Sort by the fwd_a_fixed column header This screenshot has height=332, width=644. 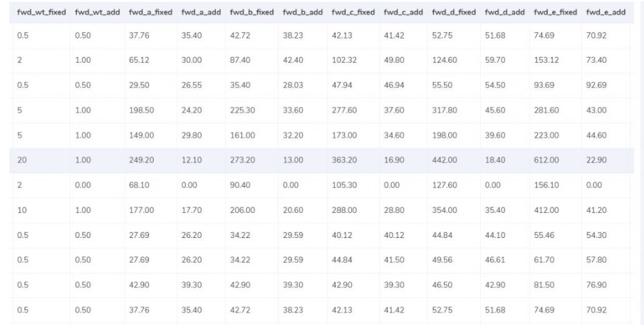coord(150,13)
